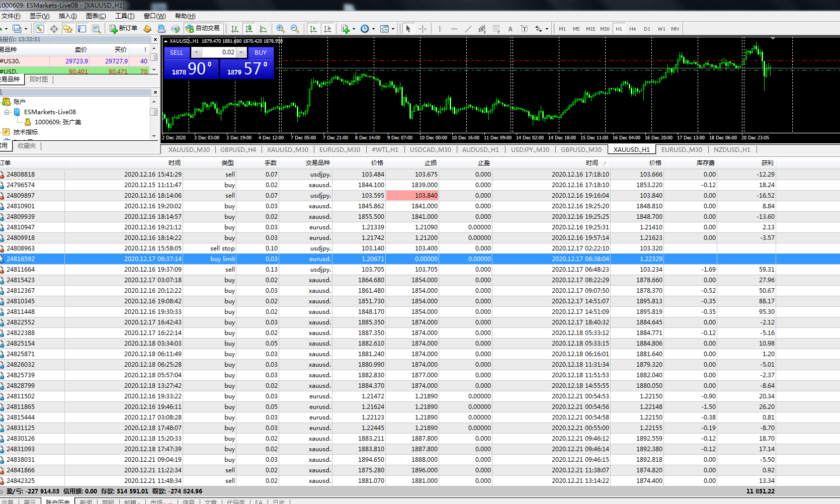Select the #US30. row in Market Watch
Screen dimensions: 840x504
click(75, 61)
